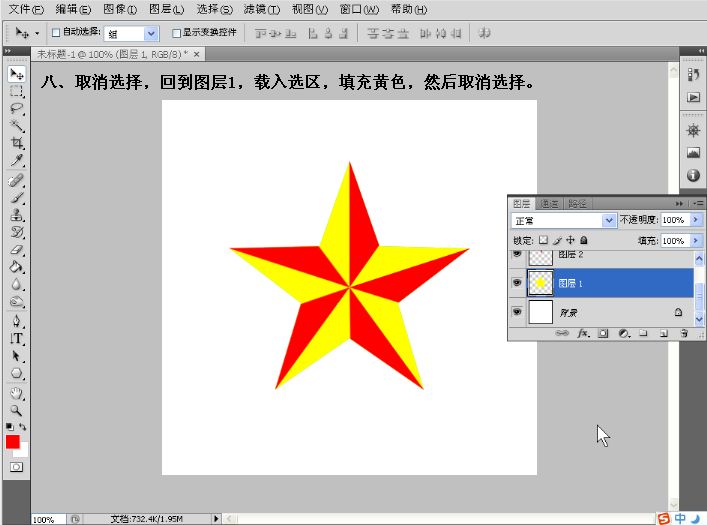Select the Paint Bucket tool
Image resolution: width=707 pixels, height=525 pixels.
pos(17,267)
